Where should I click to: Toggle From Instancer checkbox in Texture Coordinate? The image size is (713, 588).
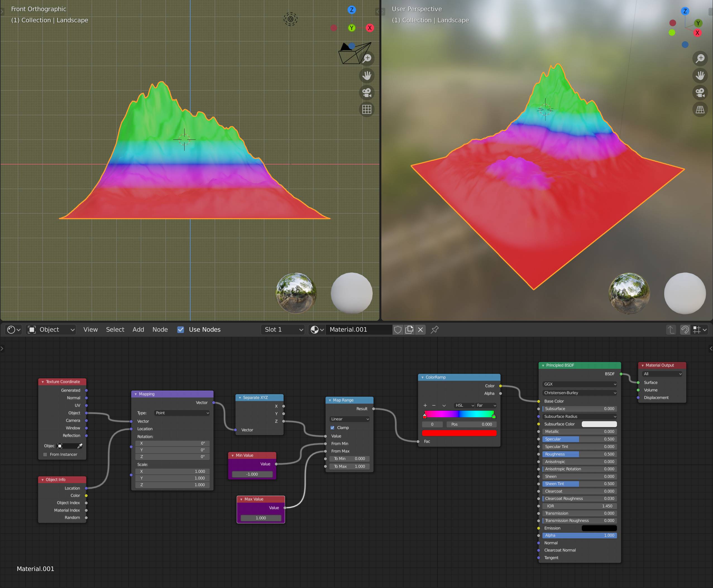(45, 455)
